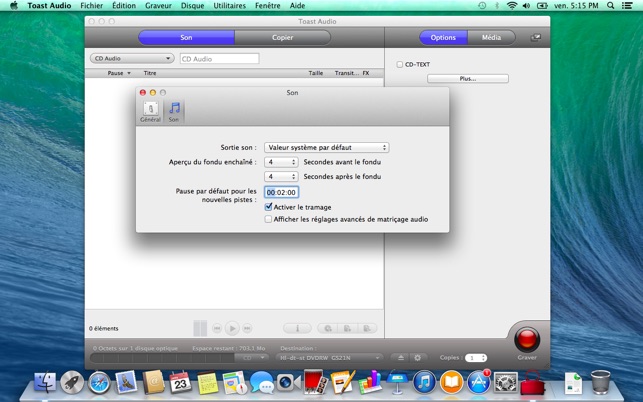Select the Son preferences pane icon
643x402 pixels.
[174, 112]
